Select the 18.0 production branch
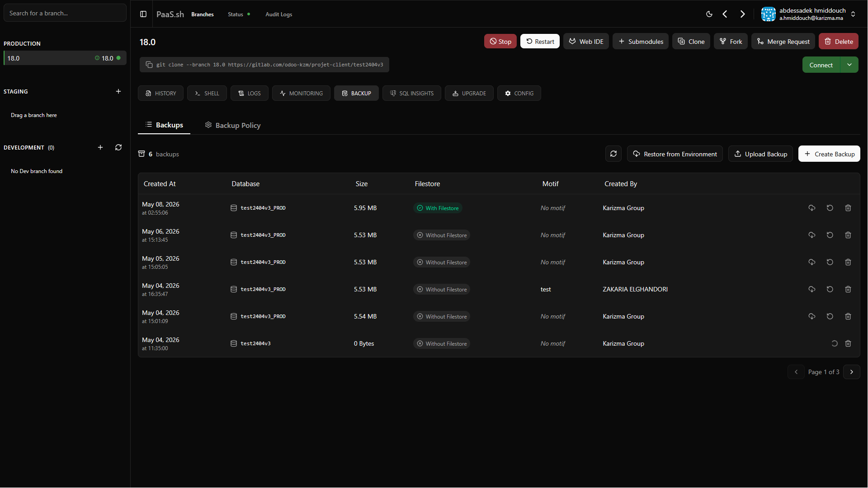This screenshot has width=868, height=488. click(65, 58)
